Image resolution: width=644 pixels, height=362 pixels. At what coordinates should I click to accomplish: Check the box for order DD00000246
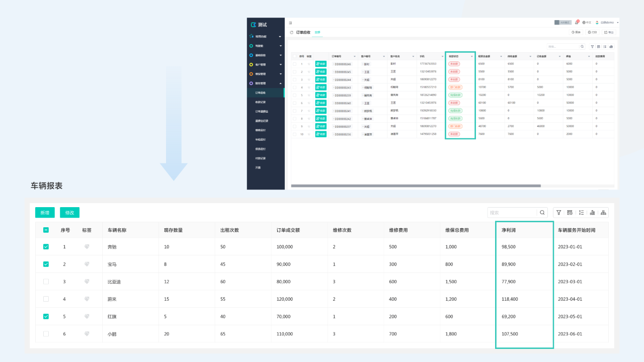[x=294, y=64]
